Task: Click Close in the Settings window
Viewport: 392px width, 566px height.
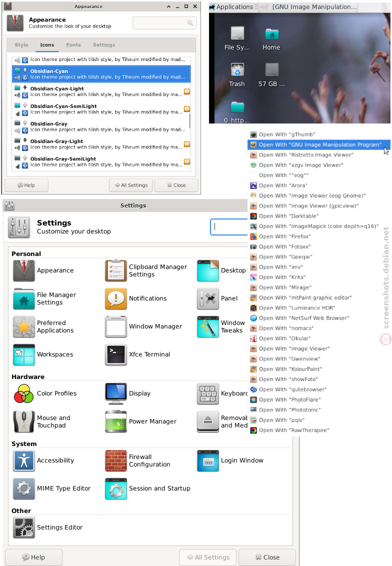Action: (267, 557)
